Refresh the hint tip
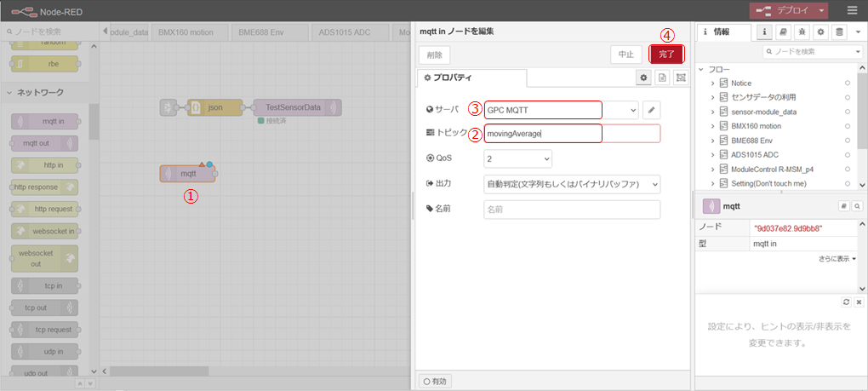The width and height of the screenshot is (868, 391). (846, 302)
